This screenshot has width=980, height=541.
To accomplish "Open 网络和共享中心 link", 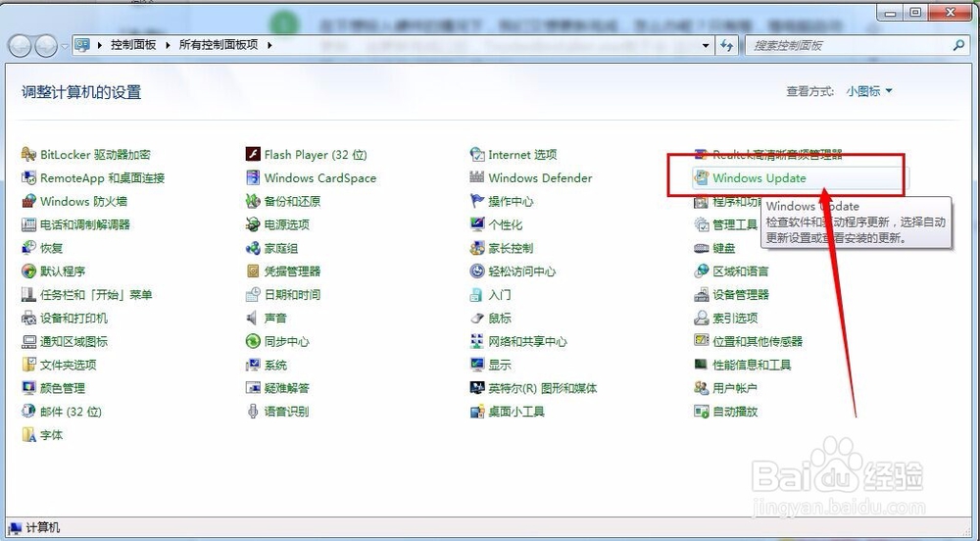I will tap(527, 341).
